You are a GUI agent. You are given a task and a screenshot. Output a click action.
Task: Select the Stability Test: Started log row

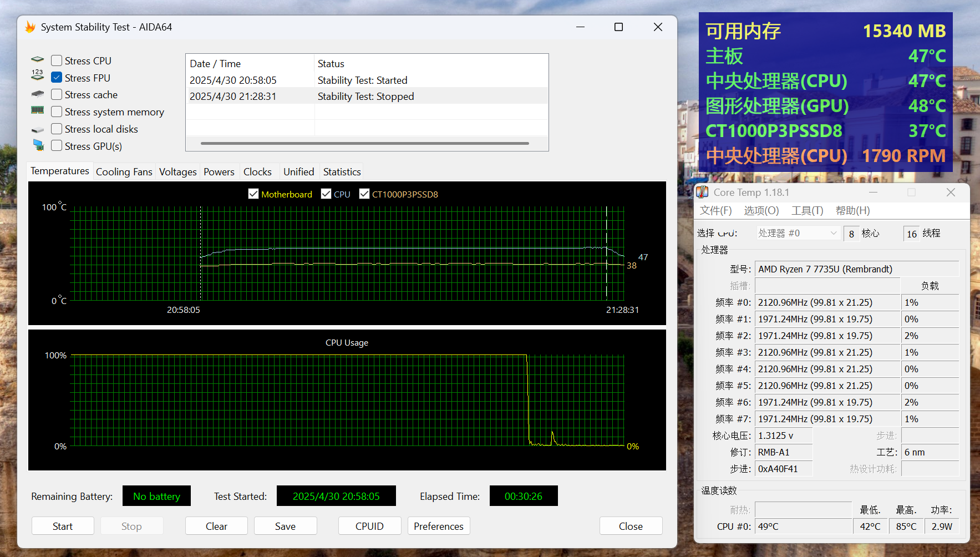tap(367, 80)
